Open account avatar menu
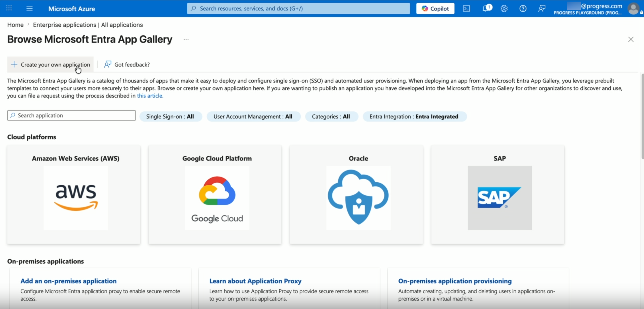Image resolution: width=644 pixels, height=309 pixels. click(x=633, y=9)
